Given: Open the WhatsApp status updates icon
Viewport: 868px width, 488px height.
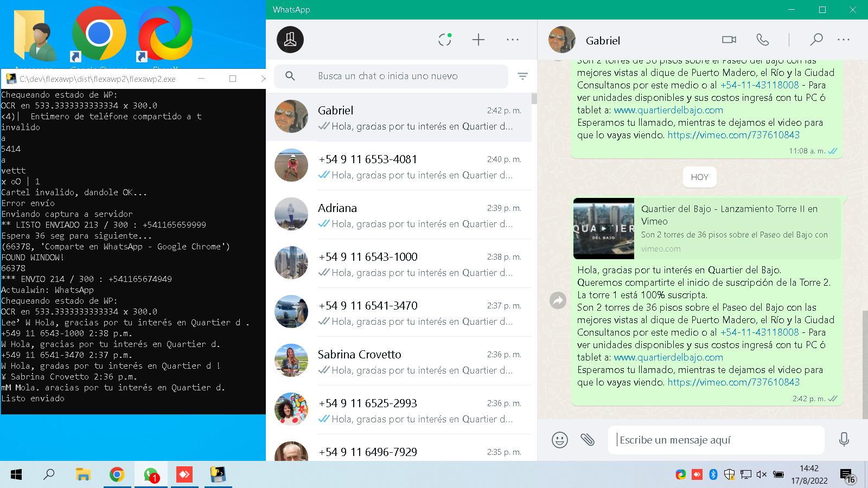Looking at the screenshot, I should (445, 40).
